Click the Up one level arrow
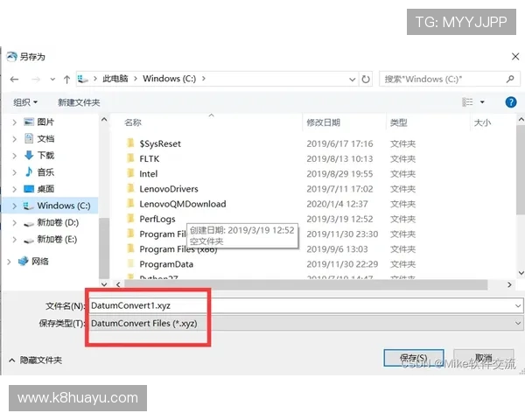The image size is (525, 420). (x=66, y=79)
